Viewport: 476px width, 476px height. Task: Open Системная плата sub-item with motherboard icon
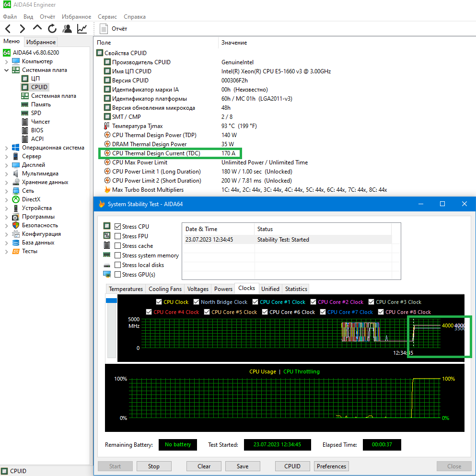click(53, 96)
